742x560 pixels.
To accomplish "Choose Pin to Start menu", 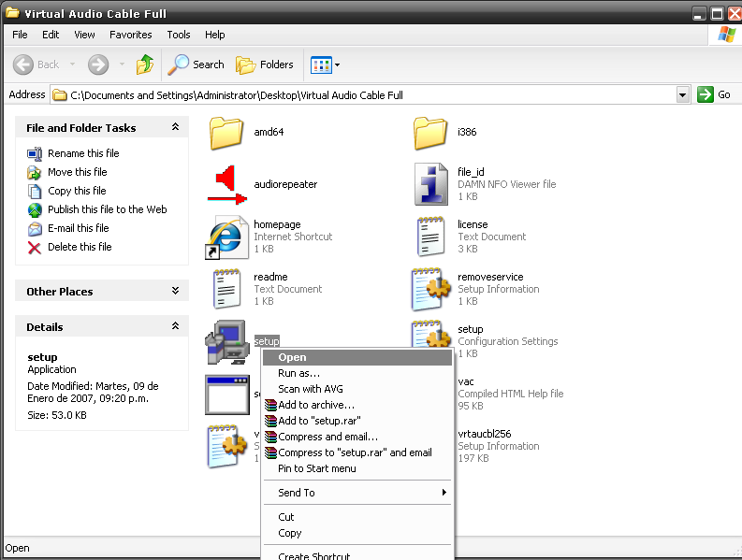I will [x=357, y=468].
